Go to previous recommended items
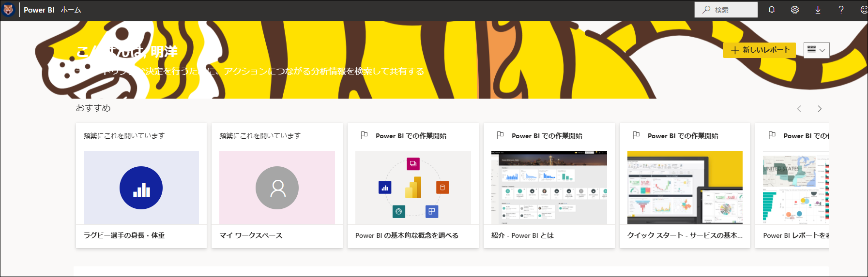The height and width of the screenshot is (277, 868). [799, 109]
